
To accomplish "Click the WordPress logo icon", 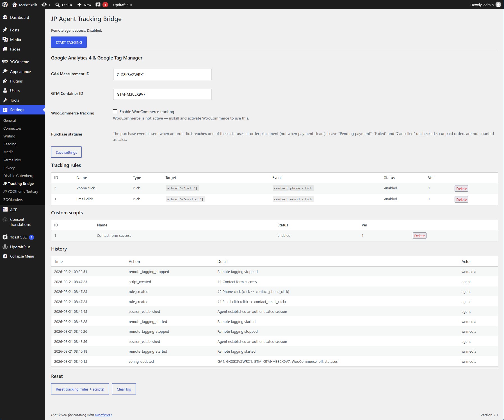I will [5, 4].
